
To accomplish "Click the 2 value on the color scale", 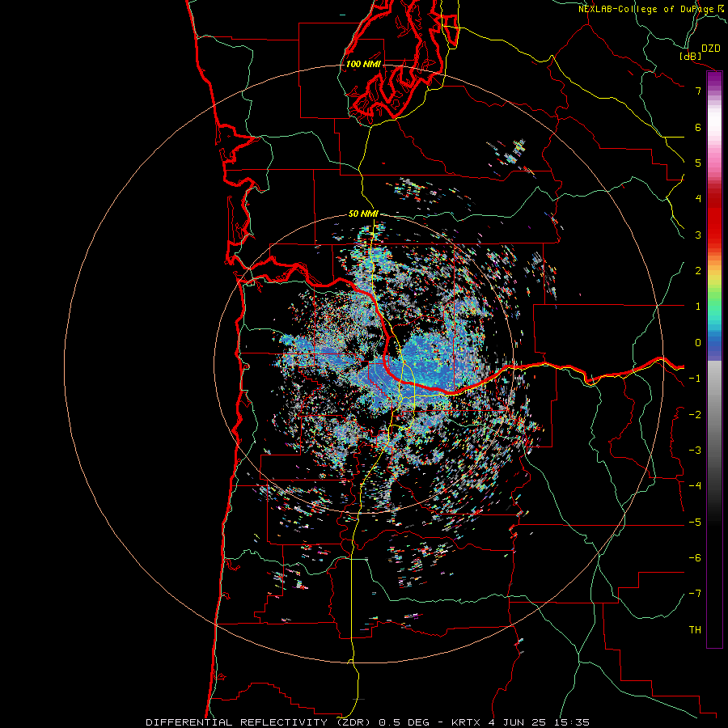I will coord(698,271).
